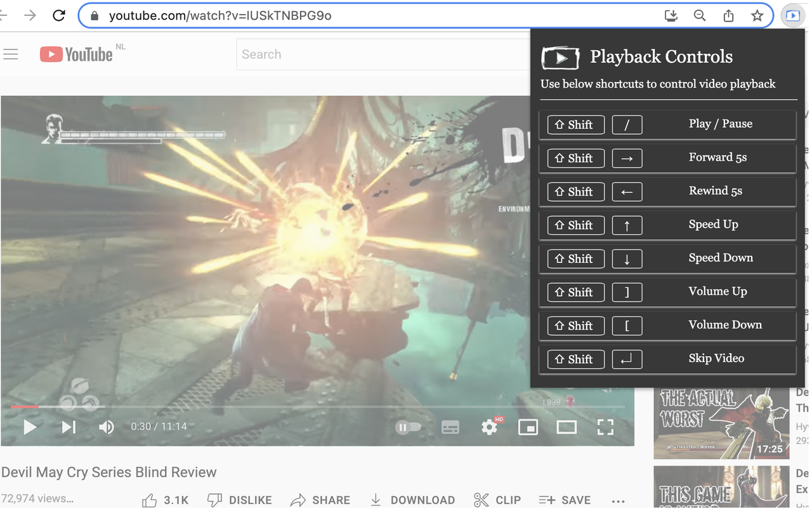Image resolution: width=812 pixels, height=508 pixels.
Task: Bookmark this page with the star
Action: coord(757,15)
